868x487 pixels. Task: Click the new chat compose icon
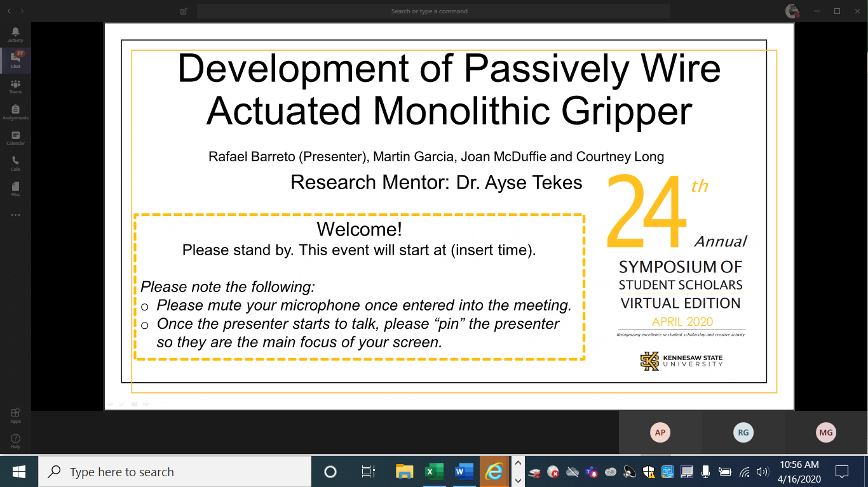184,11
